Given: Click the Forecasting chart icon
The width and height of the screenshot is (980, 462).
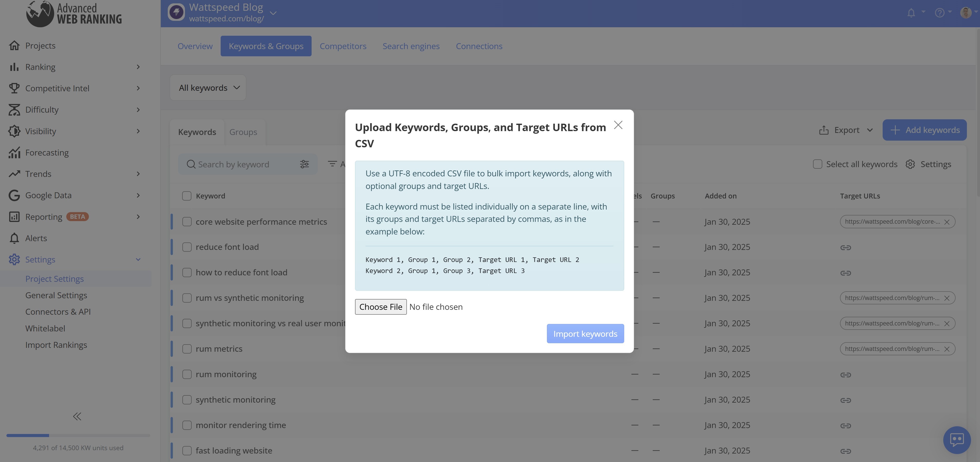Looking at the screenshot, I should pyautogui.click(x=14, y=152).
